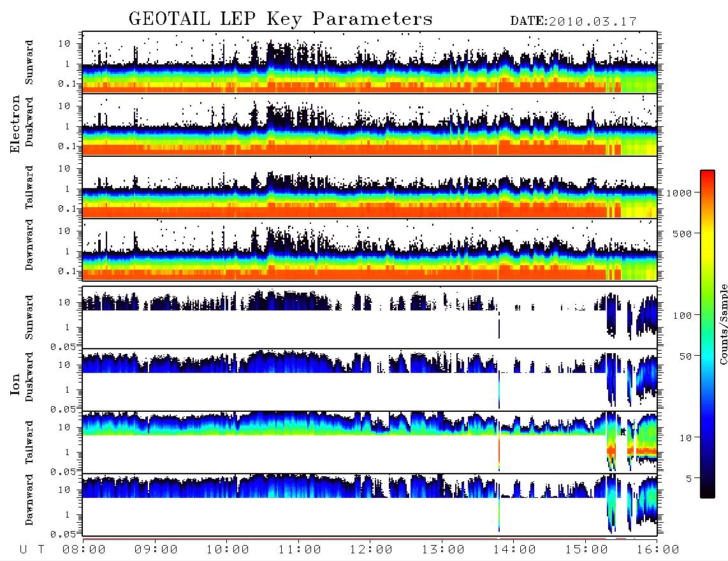Click the "5" colorbar tick value

tap(689, 479)
